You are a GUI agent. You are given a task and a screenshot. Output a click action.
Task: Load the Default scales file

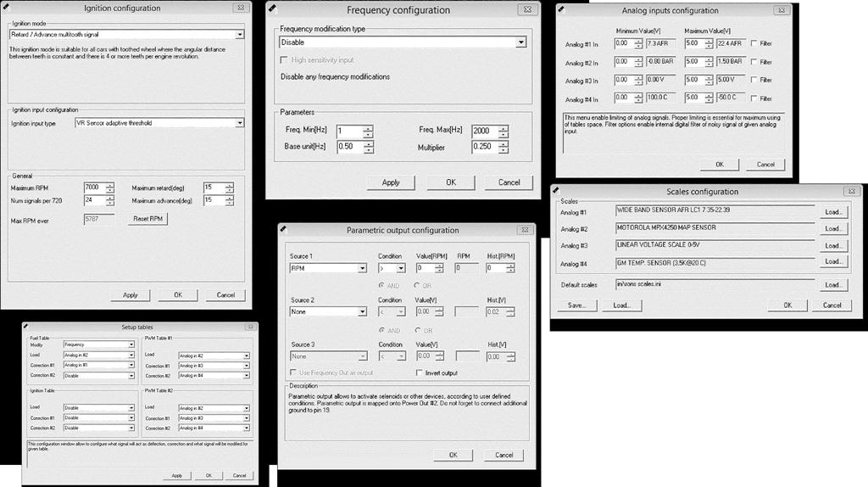(833, 285)
